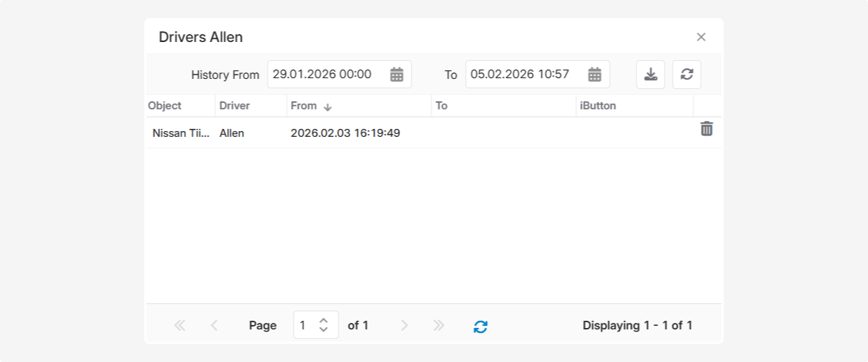Sort by the Object column header

165,106
